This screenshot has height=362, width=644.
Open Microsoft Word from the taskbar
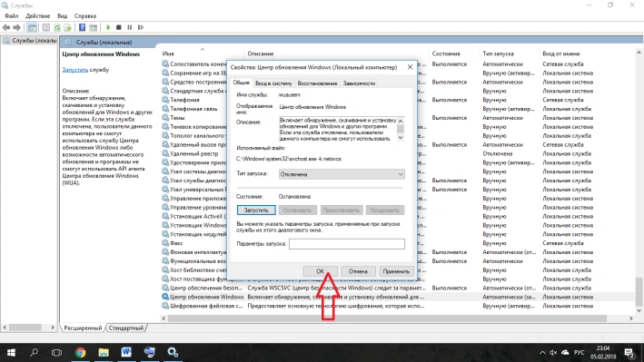pyautogui.click(x=126, y=352)
